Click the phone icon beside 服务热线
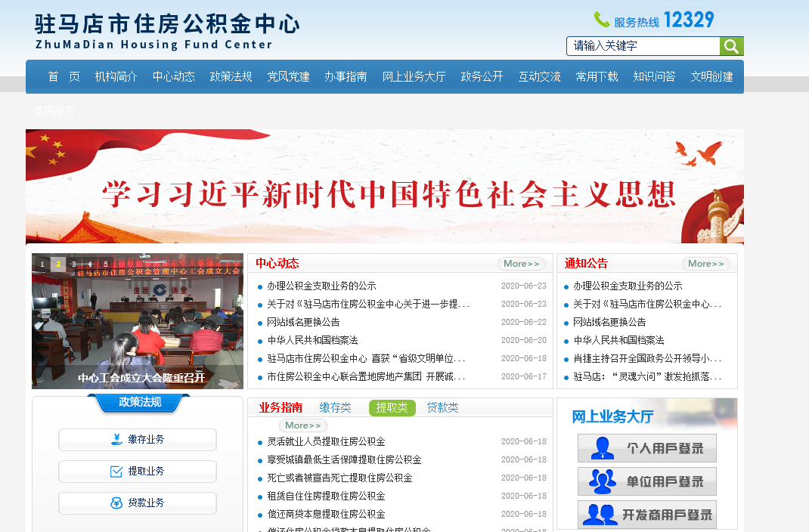809x532 pixels. click(x=602, y=20)
